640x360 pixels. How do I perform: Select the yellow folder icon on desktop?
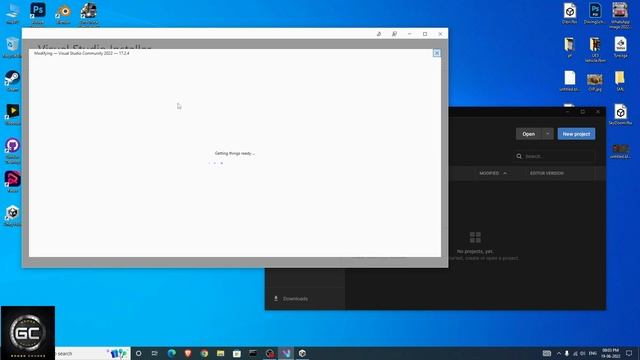point(620,80)
